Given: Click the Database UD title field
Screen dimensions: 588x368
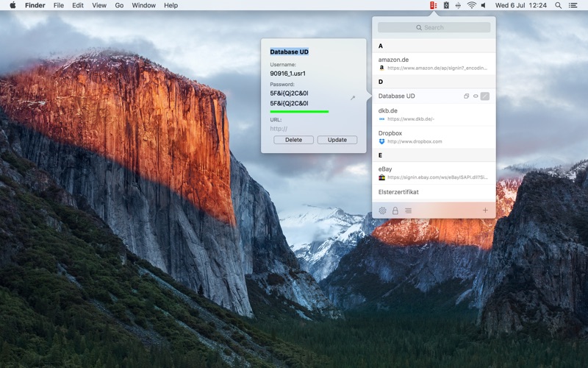Looking at the screenshot, I should 289,52.
